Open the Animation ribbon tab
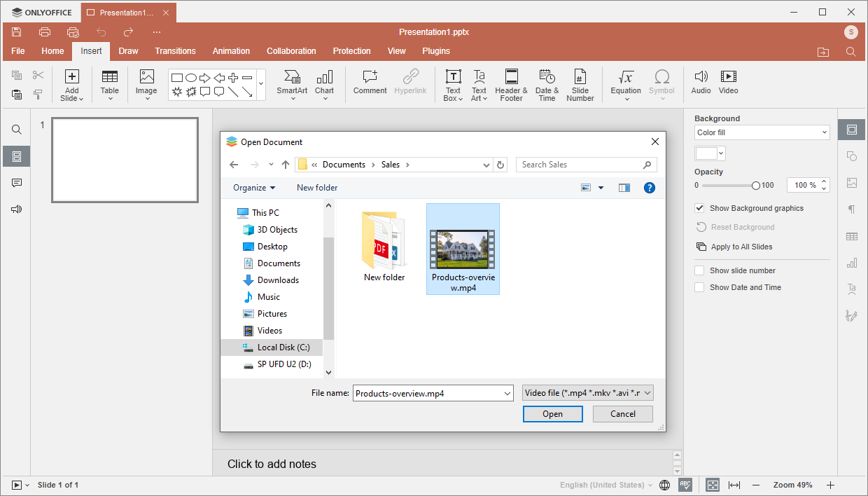Screen dimensions: 868x496 click(x=231, y=51)
